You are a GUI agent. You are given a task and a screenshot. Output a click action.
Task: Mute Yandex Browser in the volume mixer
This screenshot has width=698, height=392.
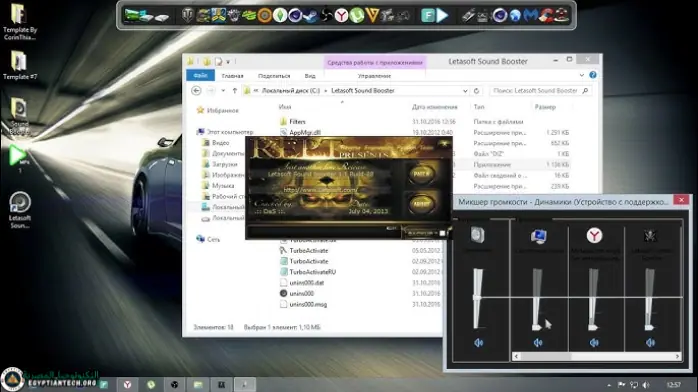594,343
